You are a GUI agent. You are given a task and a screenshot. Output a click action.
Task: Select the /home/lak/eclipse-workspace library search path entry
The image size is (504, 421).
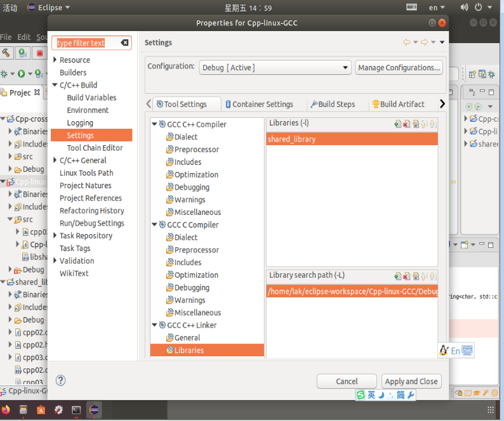[352, 291]
